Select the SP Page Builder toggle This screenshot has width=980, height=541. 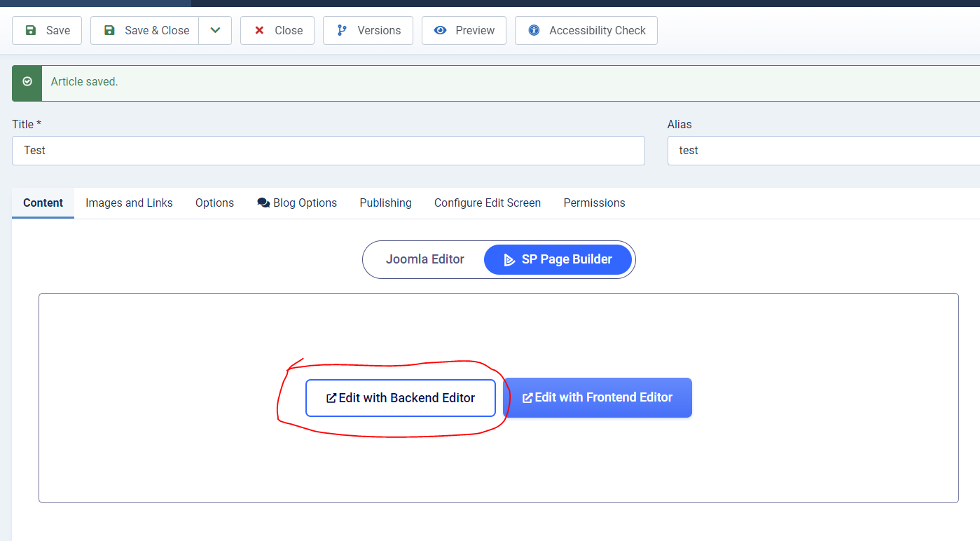(558, 259)
